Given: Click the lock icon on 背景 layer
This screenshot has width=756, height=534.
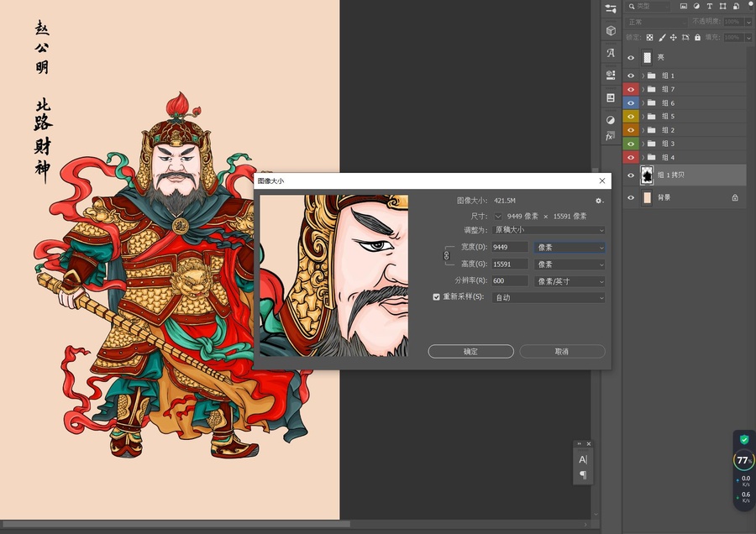Looking at the screenshot, I should coord(735,197).
